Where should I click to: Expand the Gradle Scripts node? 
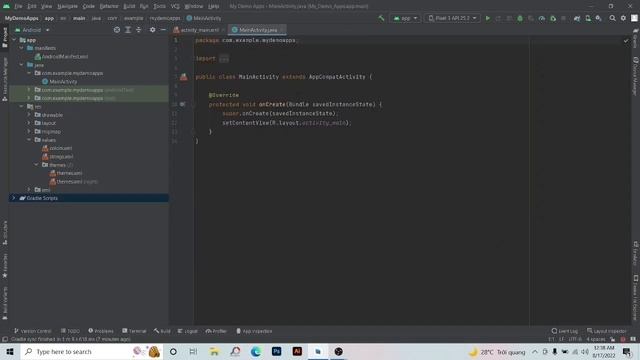(13, 198)
